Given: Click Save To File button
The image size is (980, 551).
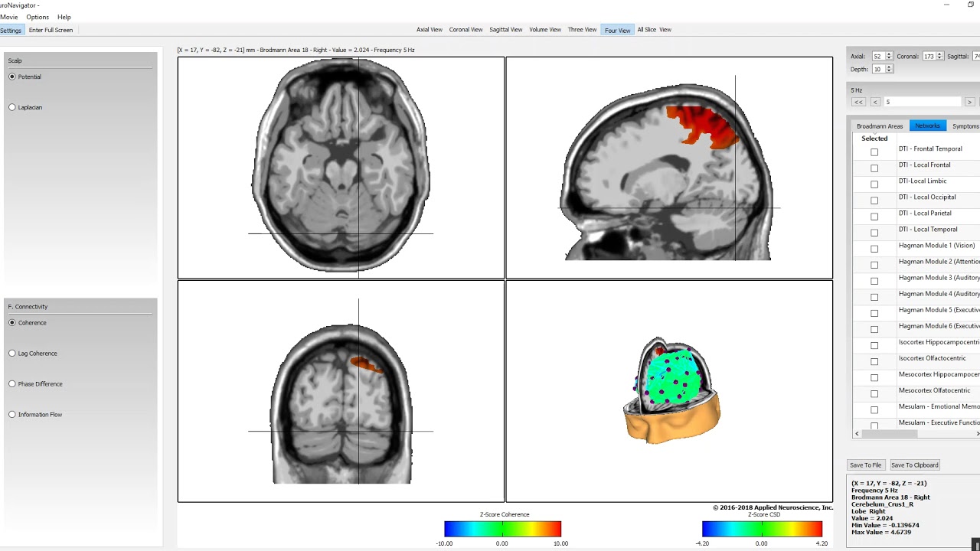Looking at the screenshot, I should click(866, 465).
